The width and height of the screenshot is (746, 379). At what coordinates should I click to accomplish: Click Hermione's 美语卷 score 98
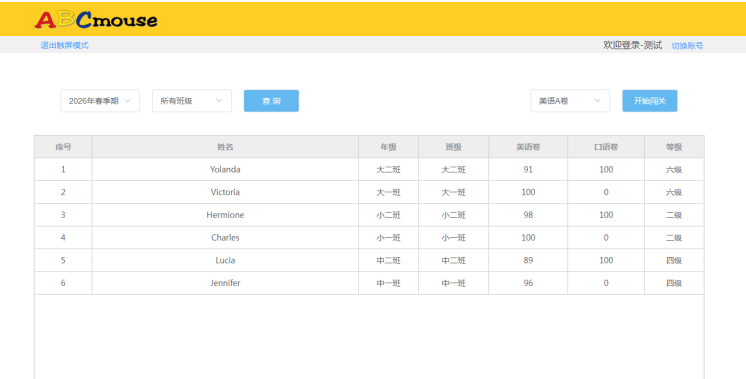coord(528,215)
